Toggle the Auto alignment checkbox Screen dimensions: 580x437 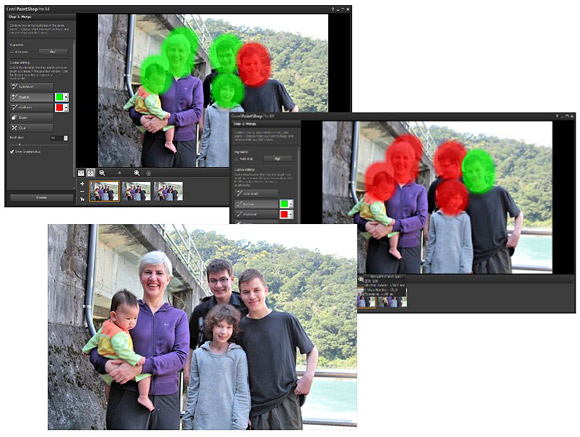coord(12,52)
